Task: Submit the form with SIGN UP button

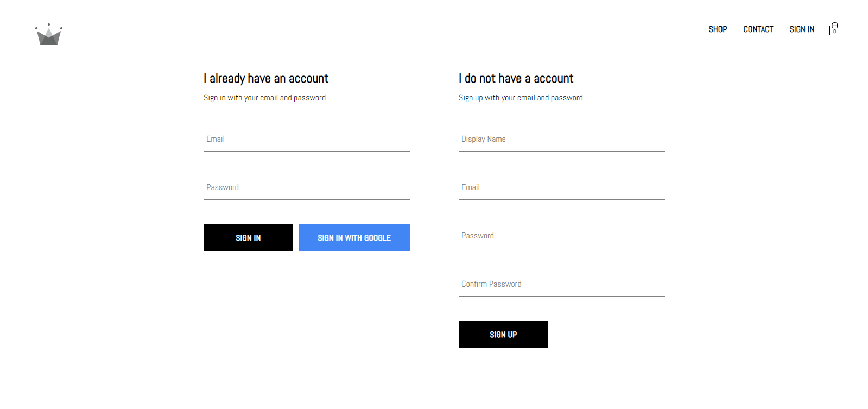Action: (x=503, y=335)
